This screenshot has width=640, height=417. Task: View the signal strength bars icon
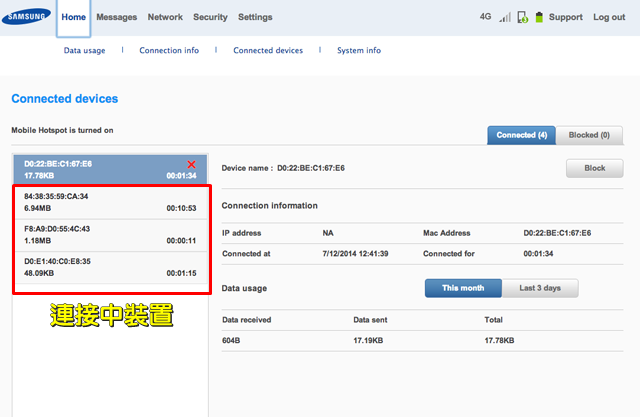tap(505, 17)
